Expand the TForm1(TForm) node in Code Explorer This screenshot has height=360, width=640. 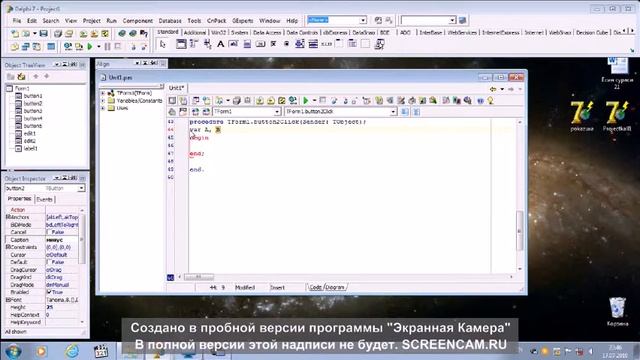pyautogui.click(x=103, y=93)
